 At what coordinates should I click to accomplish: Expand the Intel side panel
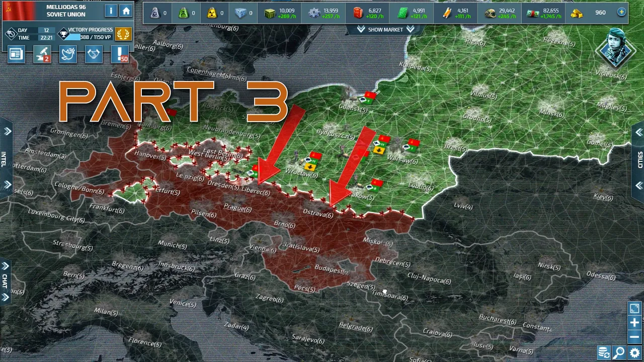pos(7,131)
